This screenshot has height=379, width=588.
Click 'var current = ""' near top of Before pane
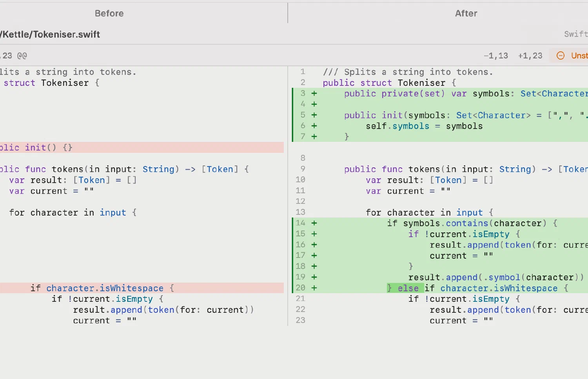point(51,191)
